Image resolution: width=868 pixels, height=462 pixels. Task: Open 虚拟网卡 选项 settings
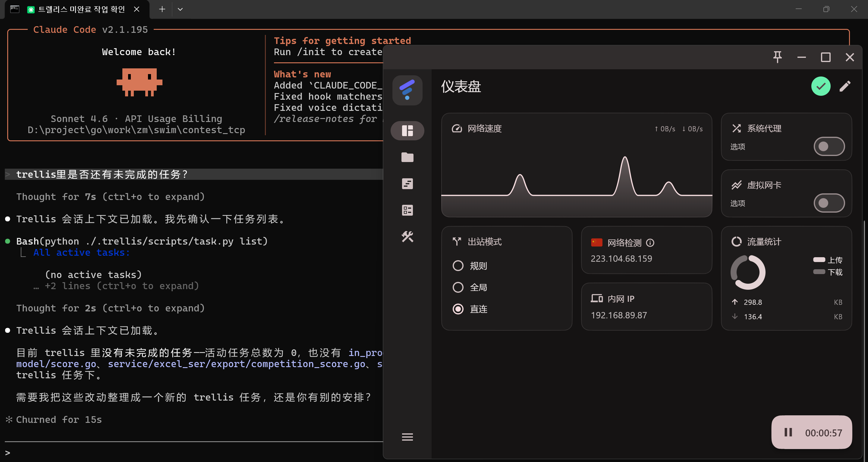click(x=737, y=203)
